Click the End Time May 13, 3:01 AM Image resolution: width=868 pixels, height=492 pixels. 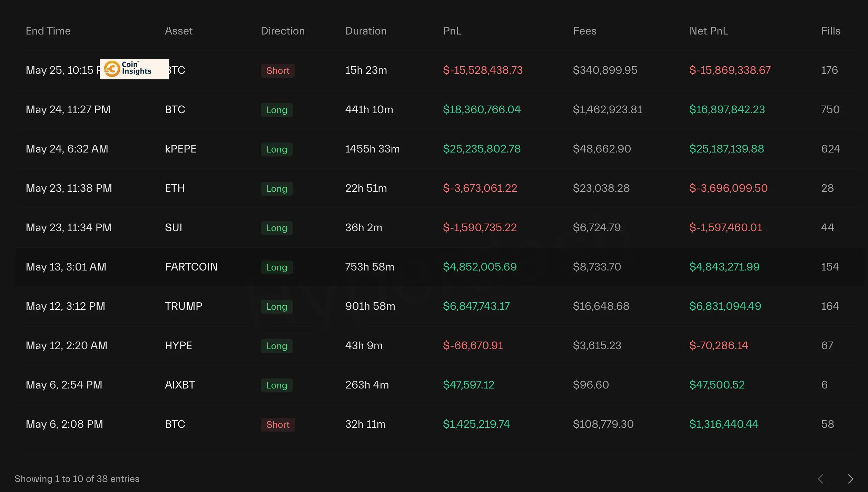click(66, 267)
